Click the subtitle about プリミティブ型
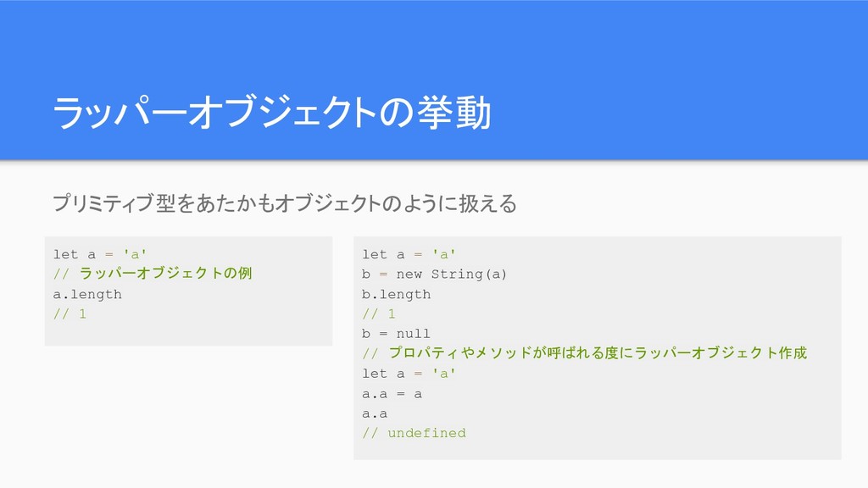This screenshot has height=488, width=868. click(285, 203)
